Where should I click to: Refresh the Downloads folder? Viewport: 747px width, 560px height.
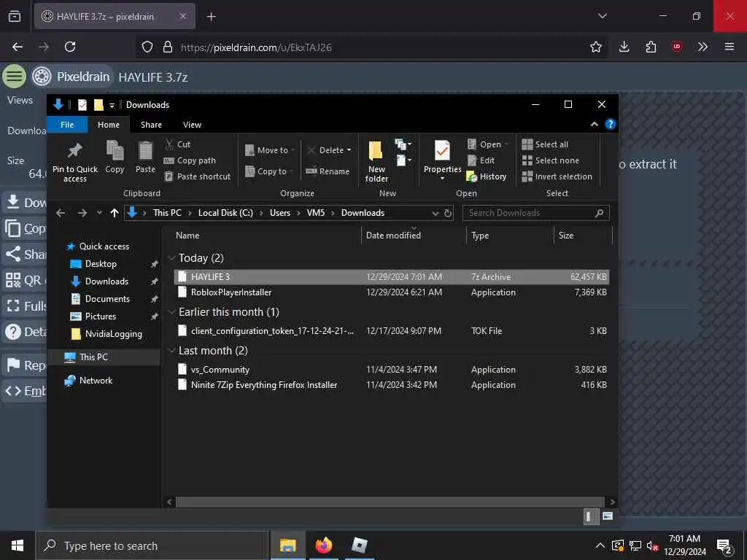pos(448,214)
